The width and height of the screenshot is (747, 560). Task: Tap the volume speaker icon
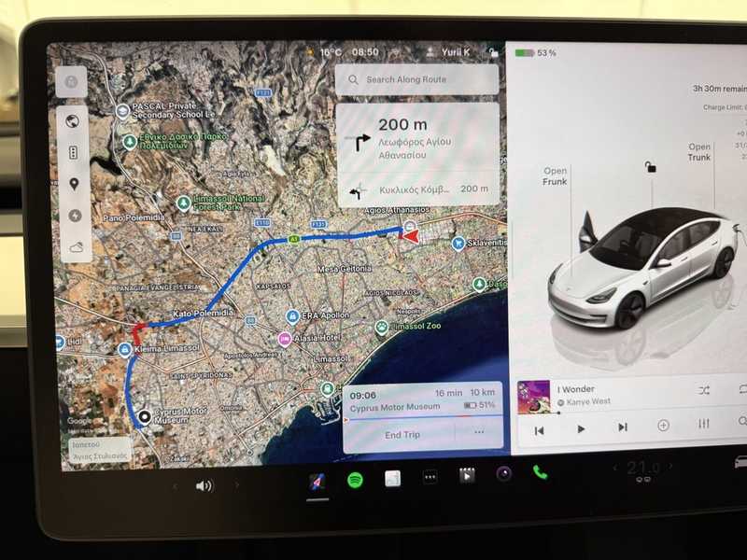tap(204, 485)
